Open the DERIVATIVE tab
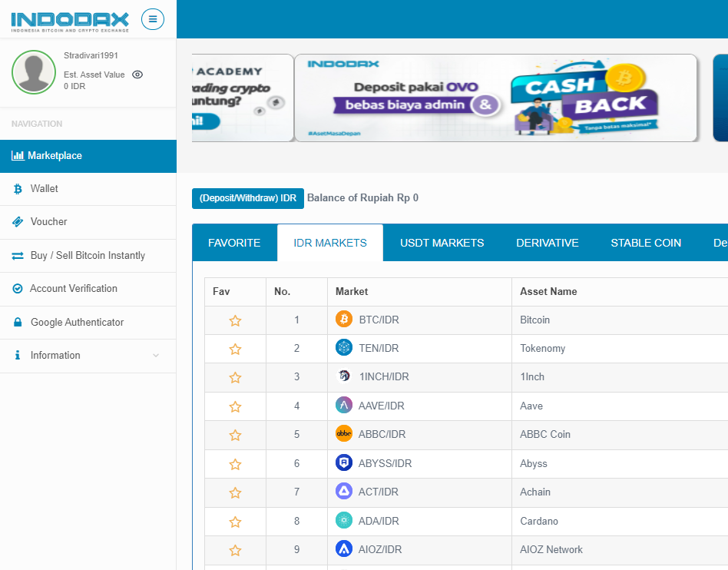 (x=548, y=243)
